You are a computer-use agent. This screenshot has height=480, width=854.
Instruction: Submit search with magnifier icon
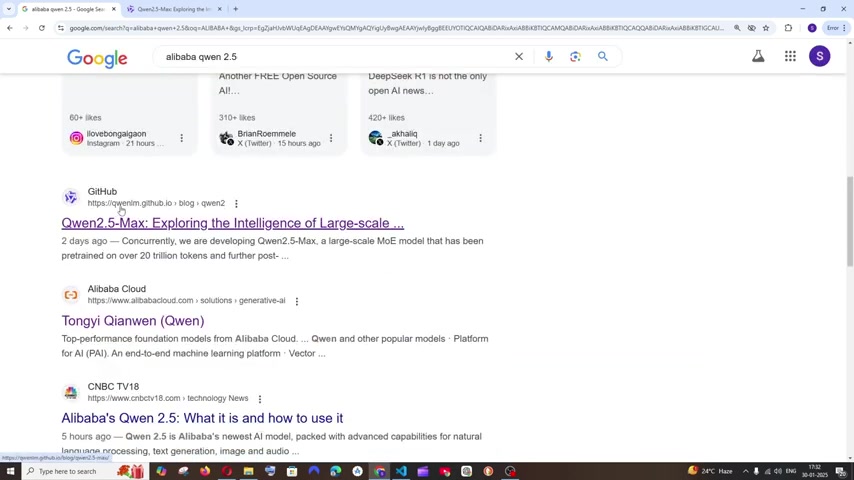[602, 56]
